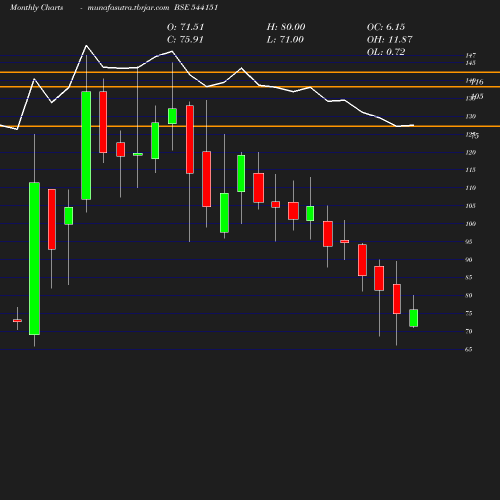Click the 120 price axis label

[x=471, y=152]
